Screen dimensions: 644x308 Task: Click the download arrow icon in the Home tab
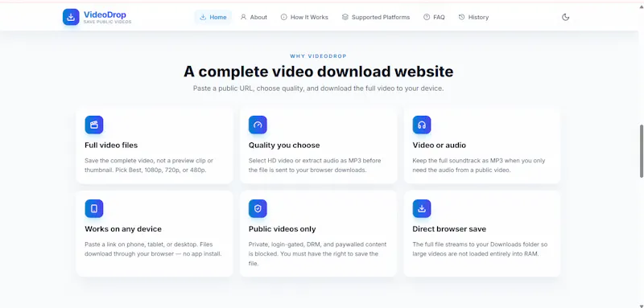[203, 17]
